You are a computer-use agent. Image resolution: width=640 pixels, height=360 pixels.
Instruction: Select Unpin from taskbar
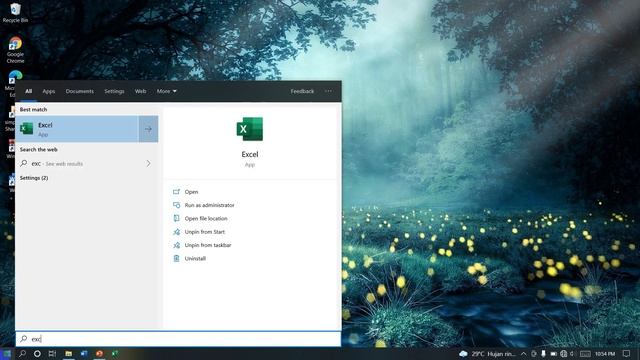[x=208, y=245]
